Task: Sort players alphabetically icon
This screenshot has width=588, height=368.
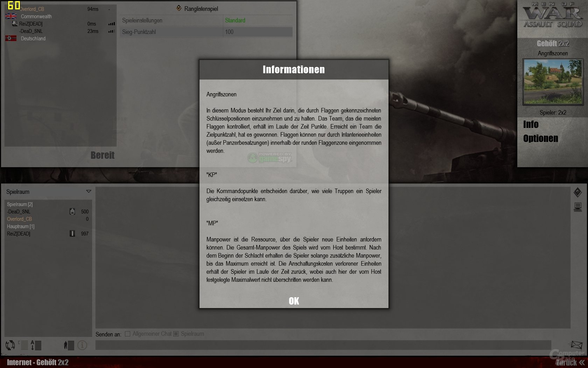Action: [36, 345]
